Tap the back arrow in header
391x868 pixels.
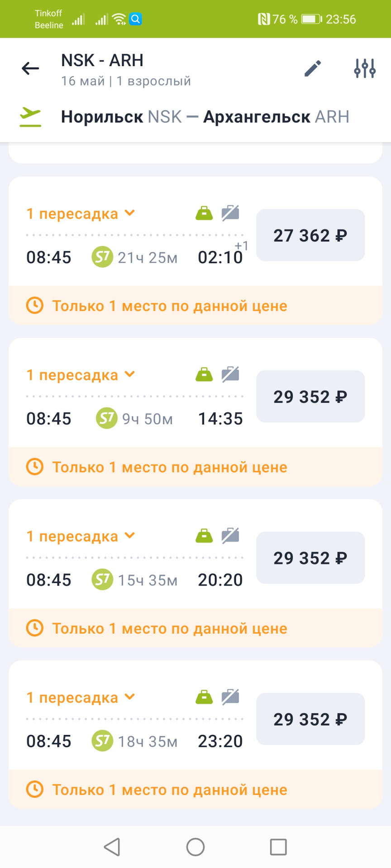30,69
